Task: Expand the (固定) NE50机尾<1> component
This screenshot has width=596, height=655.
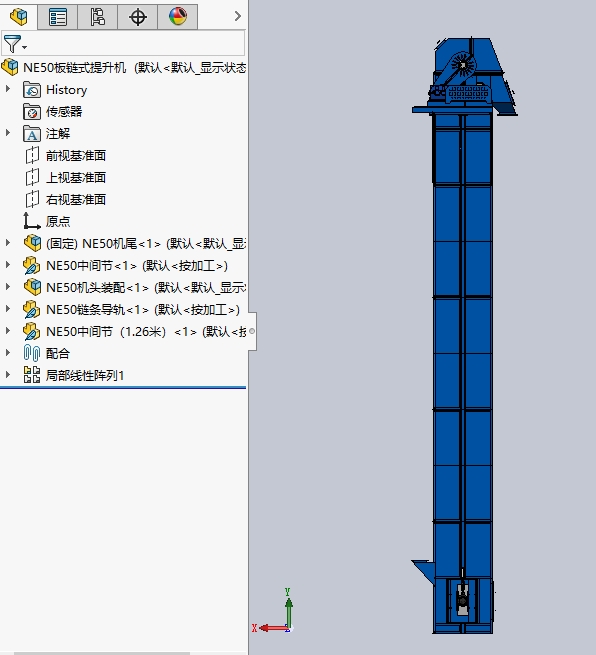Action: tap(8, 243)
